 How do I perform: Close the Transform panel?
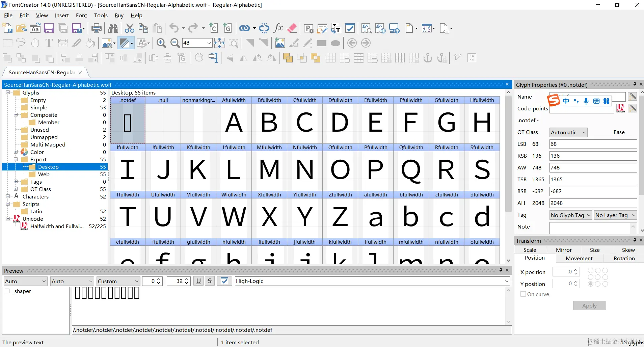tap(641, 240)
